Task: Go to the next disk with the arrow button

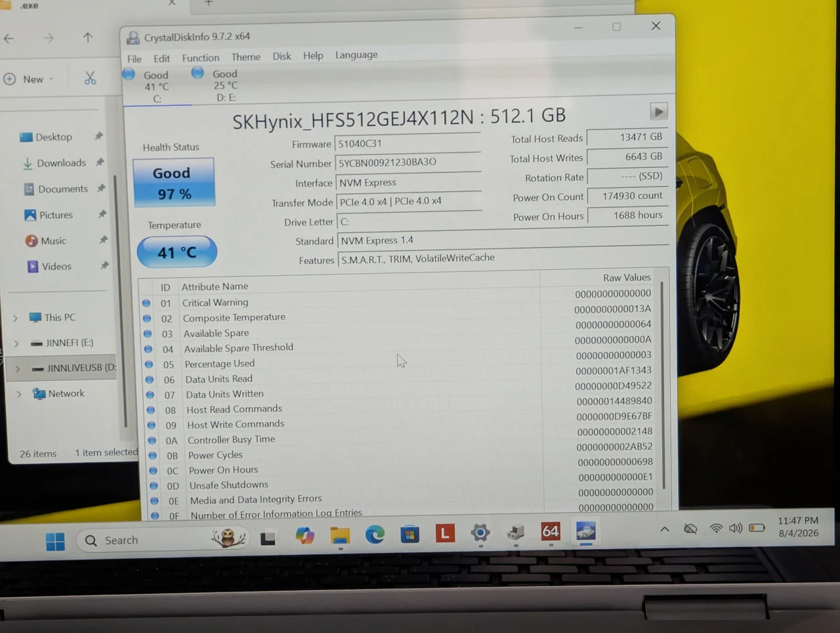Action: click(x=658, y=112)
